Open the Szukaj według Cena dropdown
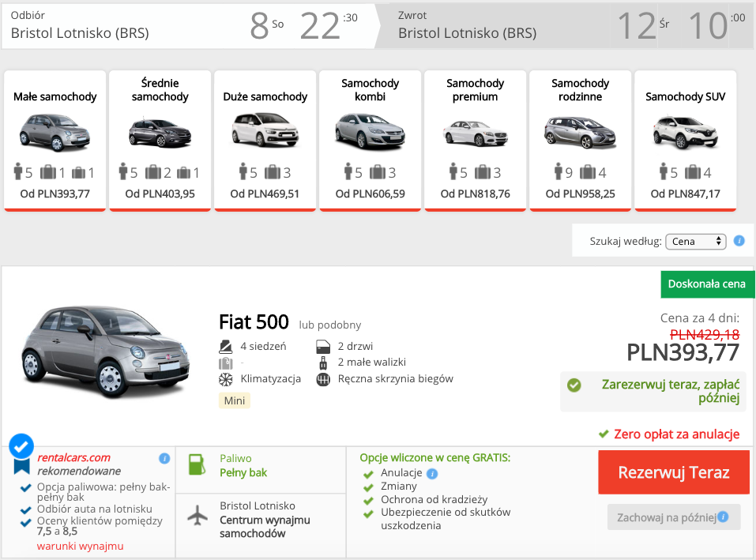 (x=695, y=242)
